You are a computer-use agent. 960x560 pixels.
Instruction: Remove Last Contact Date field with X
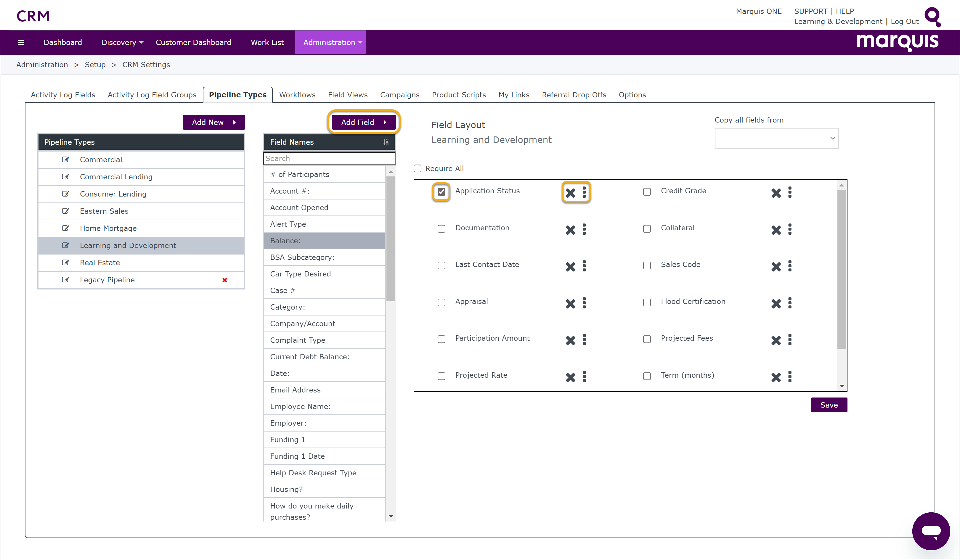coord(570,267)
